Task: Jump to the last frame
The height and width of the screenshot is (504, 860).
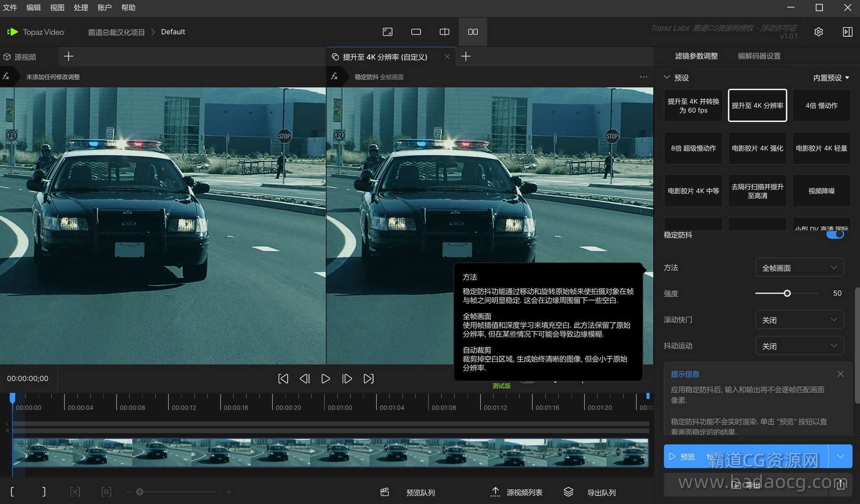Action: click(x=368, y=379)
